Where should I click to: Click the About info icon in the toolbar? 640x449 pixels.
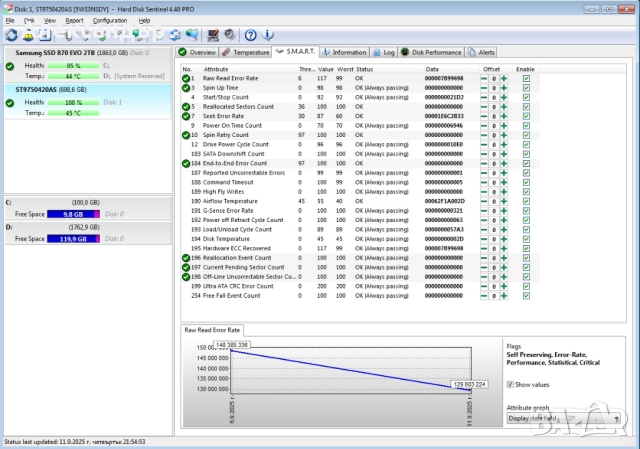tap(268, 35)
